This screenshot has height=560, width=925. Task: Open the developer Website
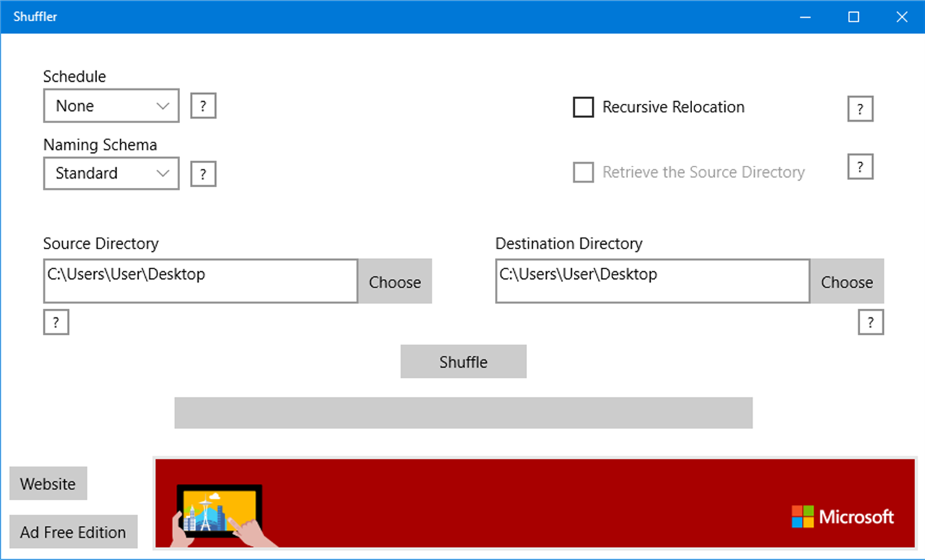point(48,483)
